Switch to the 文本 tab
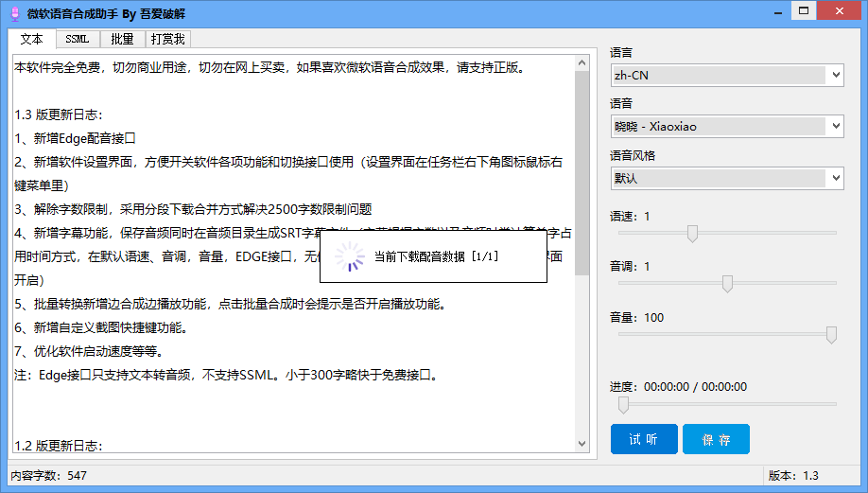The height and width of the screenshot is (493, 868). 31,40
